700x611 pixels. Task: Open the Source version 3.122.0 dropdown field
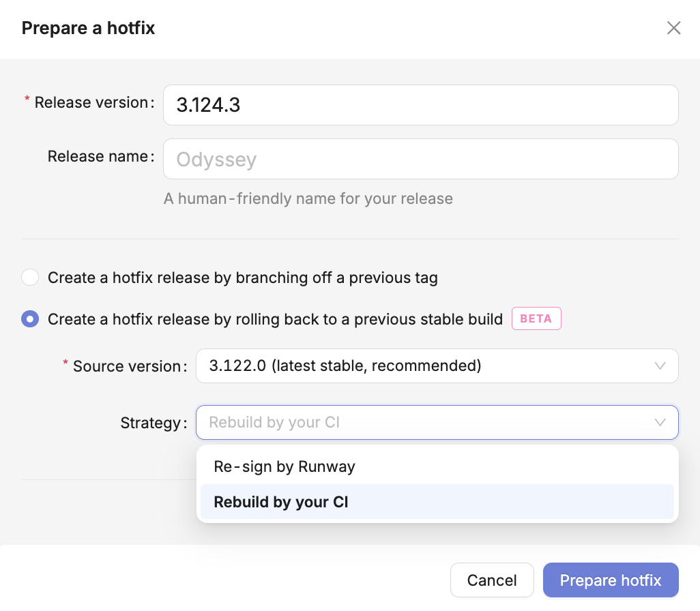[x=423, y=366]
